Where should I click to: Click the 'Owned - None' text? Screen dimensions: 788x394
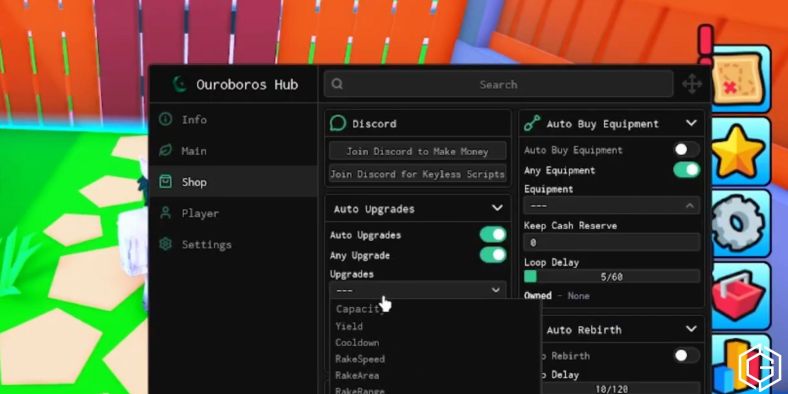click(556, 296)
